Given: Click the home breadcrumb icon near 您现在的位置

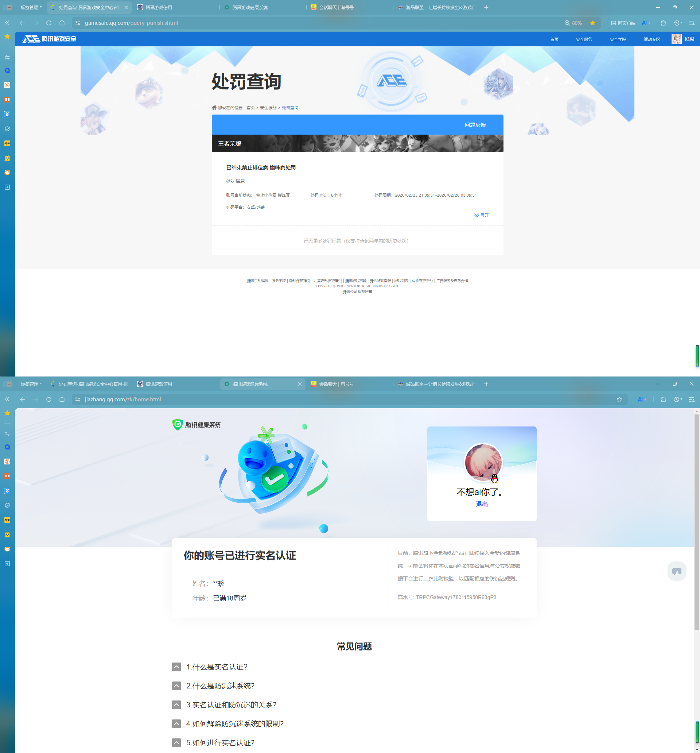Looking at the screenshot, I should [x=214, y=108].
